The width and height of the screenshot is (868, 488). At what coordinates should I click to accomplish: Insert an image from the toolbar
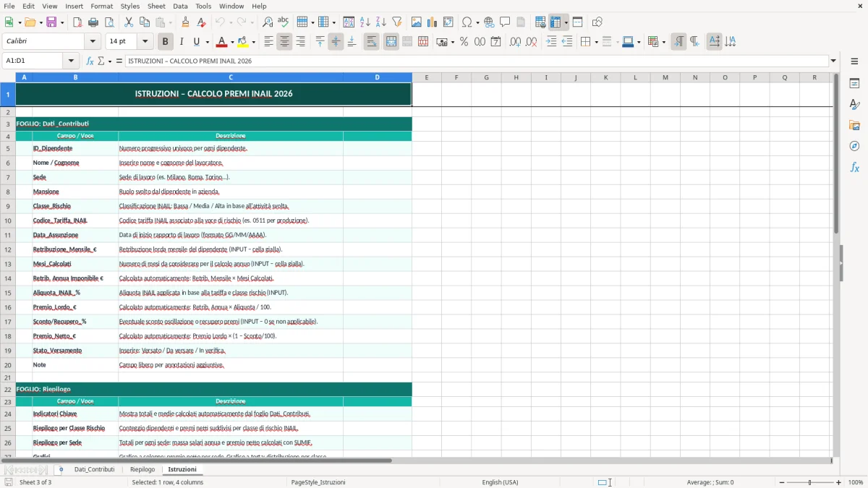pyautogui.click(x=417, y=22)
